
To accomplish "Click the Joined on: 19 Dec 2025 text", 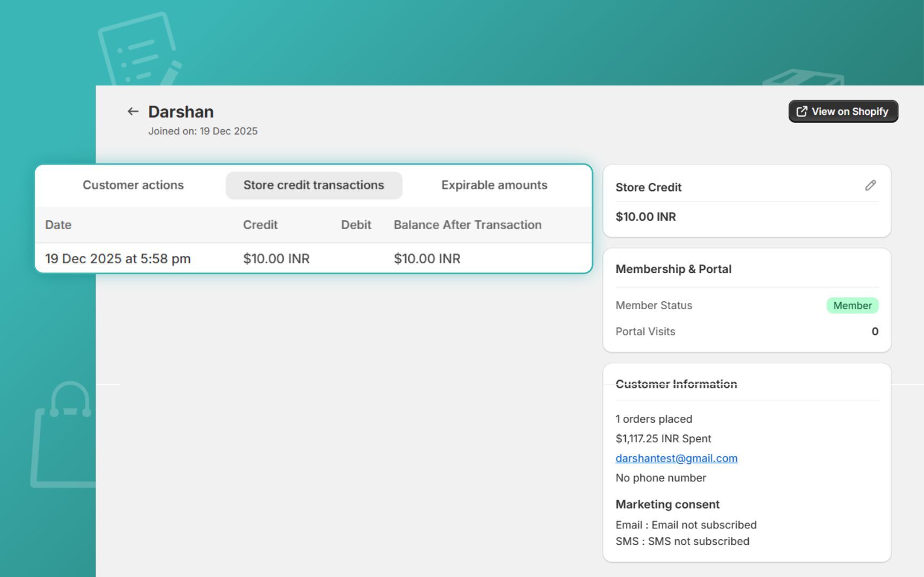I will click(203, 131).
